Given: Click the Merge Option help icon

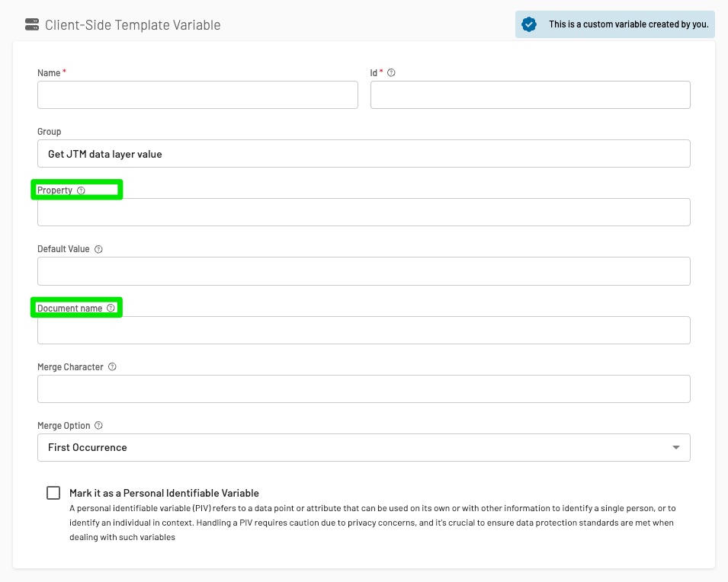Looking at the screenshot, I should [98, 426].
